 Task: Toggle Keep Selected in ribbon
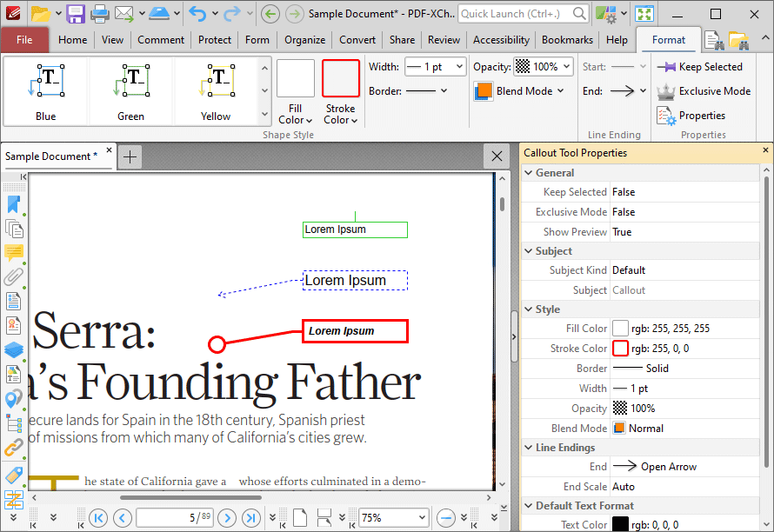pos(700,67)
